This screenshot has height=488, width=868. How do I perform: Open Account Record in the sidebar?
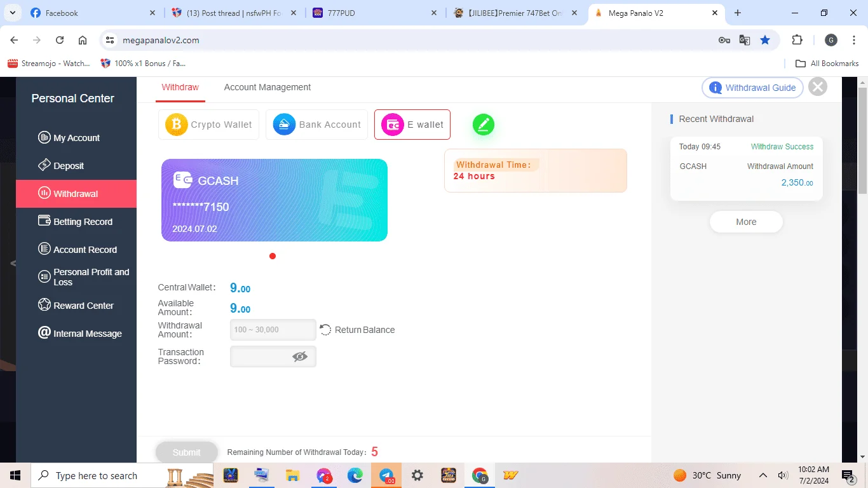[x=76, y=250]
